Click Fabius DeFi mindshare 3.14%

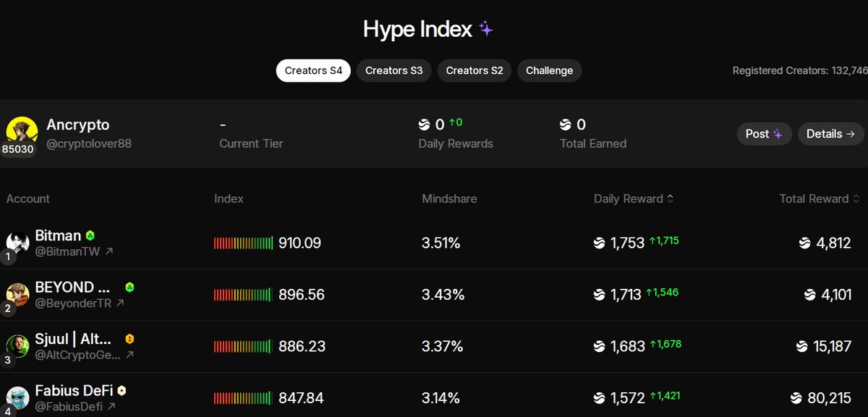(x=441, y=397)
